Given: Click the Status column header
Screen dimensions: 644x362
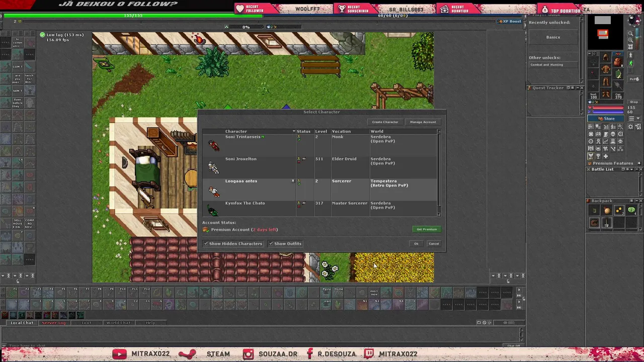Looking at the screenshot, I should 304,132.
